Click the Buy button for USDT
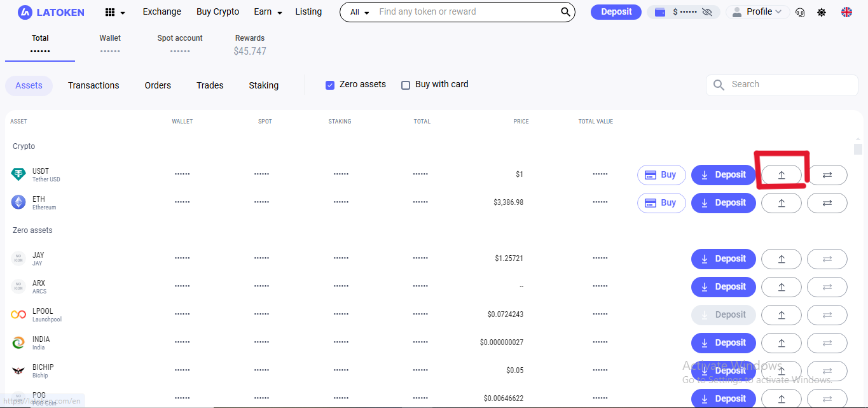Image resolution: width=868 pixels, height=408 pixels. click(661, 175)
